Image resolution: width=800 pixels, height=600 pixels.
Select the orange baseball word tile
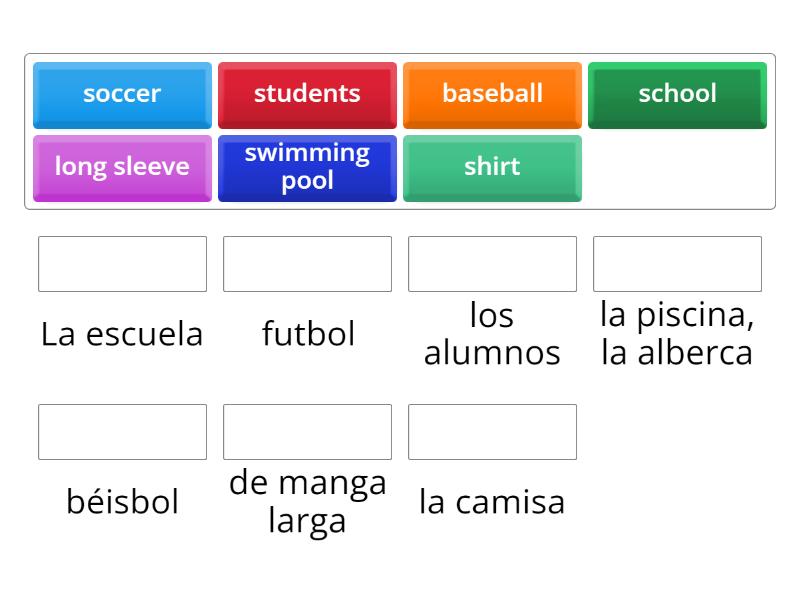(492, 95)
